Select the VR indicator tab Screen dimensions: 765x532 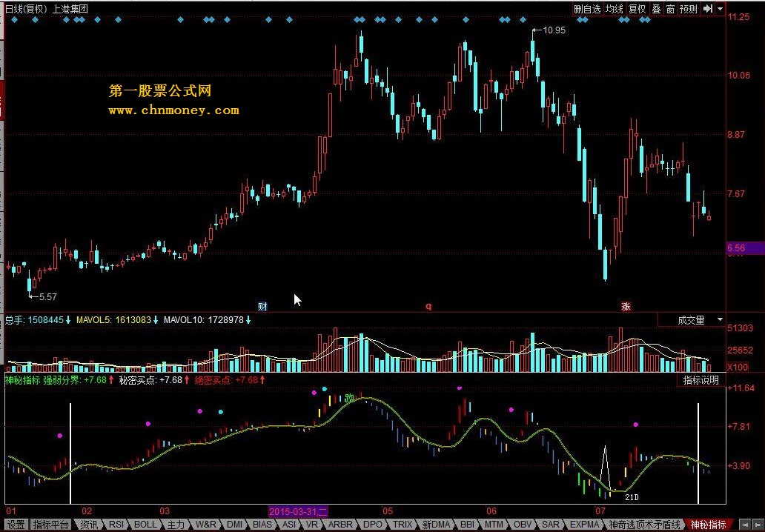pyautogui.click(x=312, y=525)
